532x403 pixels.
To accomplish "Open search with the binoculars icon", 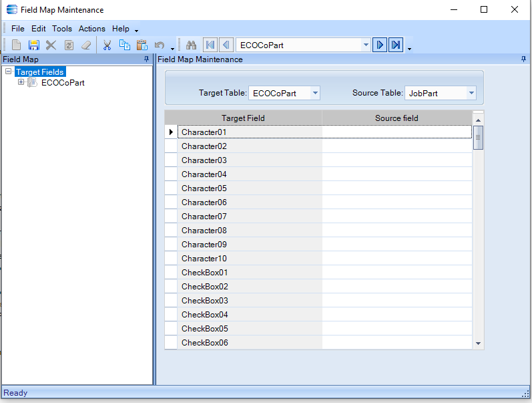I will pos(191,45).
